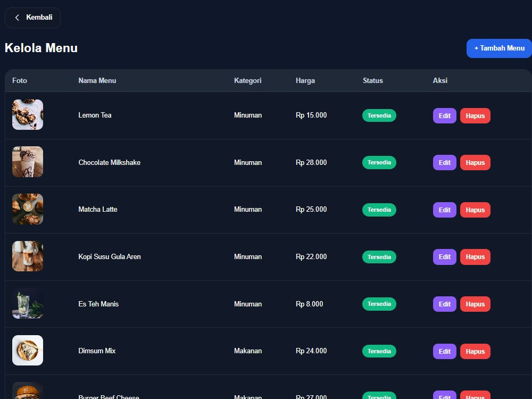532x399 pixels.
Task: Click Makanan category in Dimsum Mix row
Action: (248, 351)
